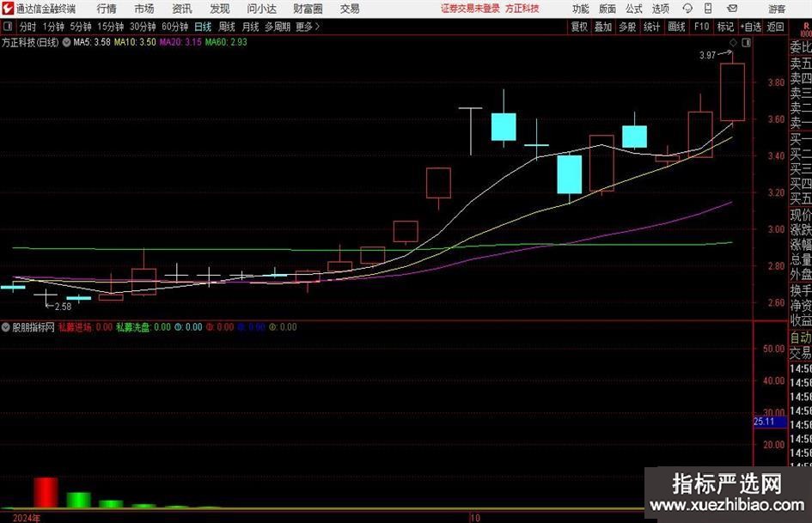Toggle the left panel layout icon
Image resolution: width=812 pixels, height=523 pixels.
[8, 27]
